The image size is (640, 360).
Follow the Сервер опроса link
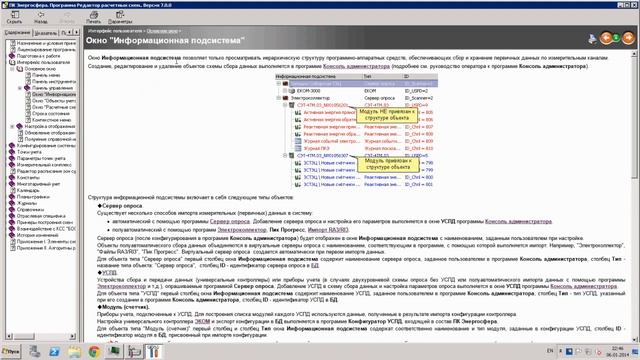coord(229,221)
